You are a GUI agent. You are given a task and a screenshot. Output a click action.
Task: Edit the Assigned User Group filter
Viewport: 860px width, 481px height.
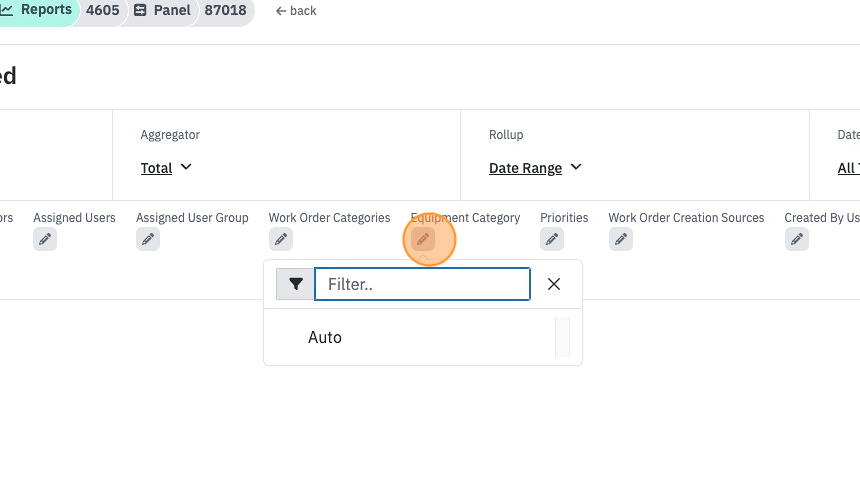click(x=148, y=239)
